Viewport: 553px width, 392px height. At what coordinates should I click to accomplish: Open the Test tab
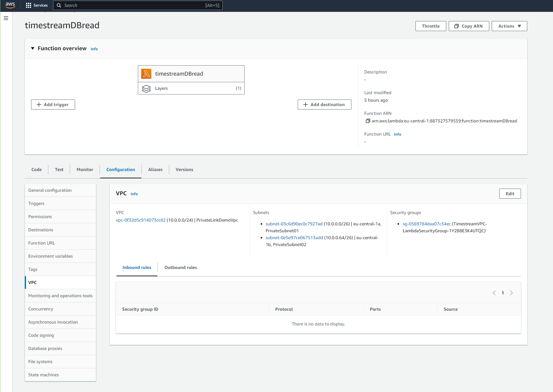click(x=59, y=169)
